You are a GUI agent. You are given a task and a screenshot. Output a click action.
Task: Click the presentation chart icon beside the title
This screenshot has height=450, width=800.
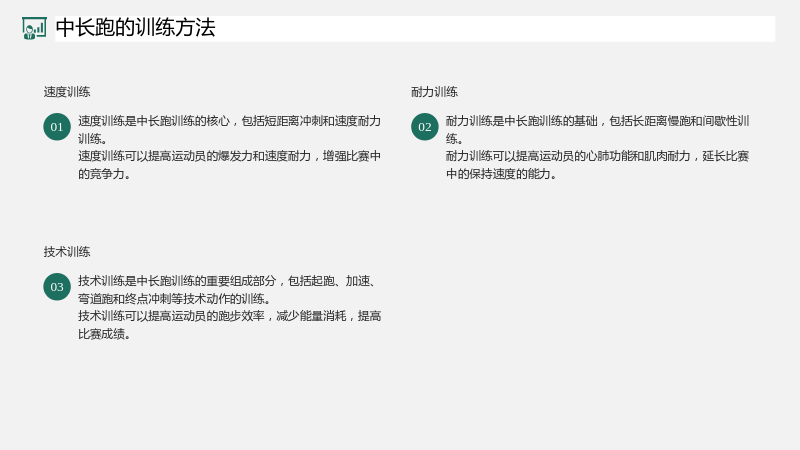pyautogui.click(x=34, y=28)
